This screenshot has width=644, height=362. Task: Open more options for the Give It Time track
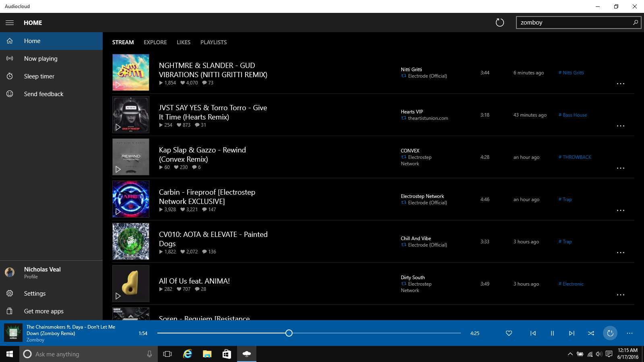point(621,126)
